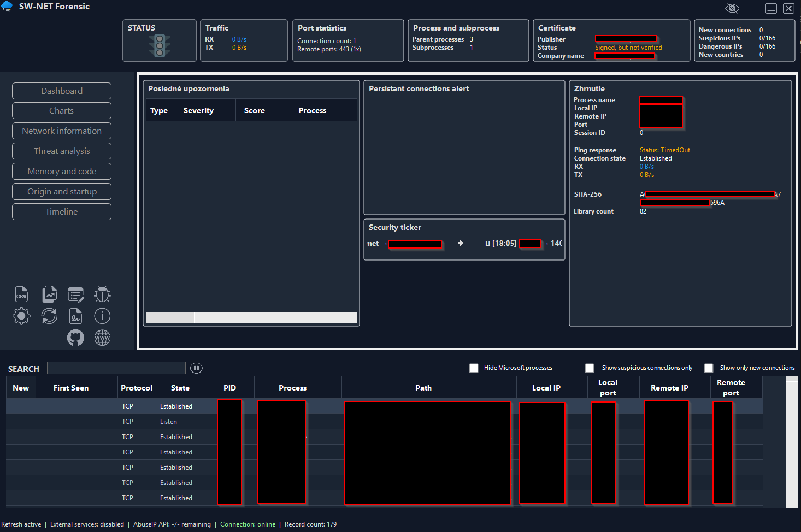
Task: Sort alerts by Score column
Action: pyautogui.click(x=255, y=110)
